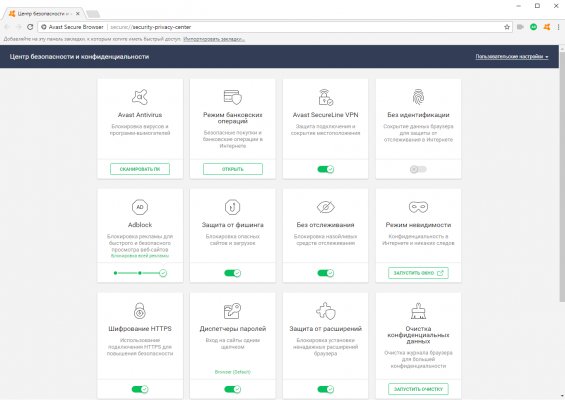Click the Bank Mode card icon

[x=232, y=97]
